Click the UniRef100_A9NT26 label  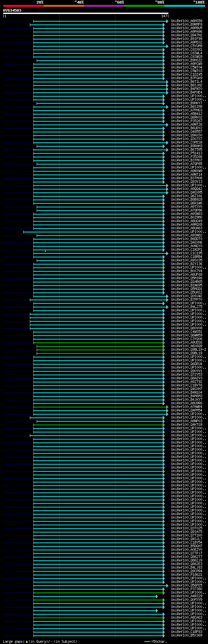[x=187, y=125]
